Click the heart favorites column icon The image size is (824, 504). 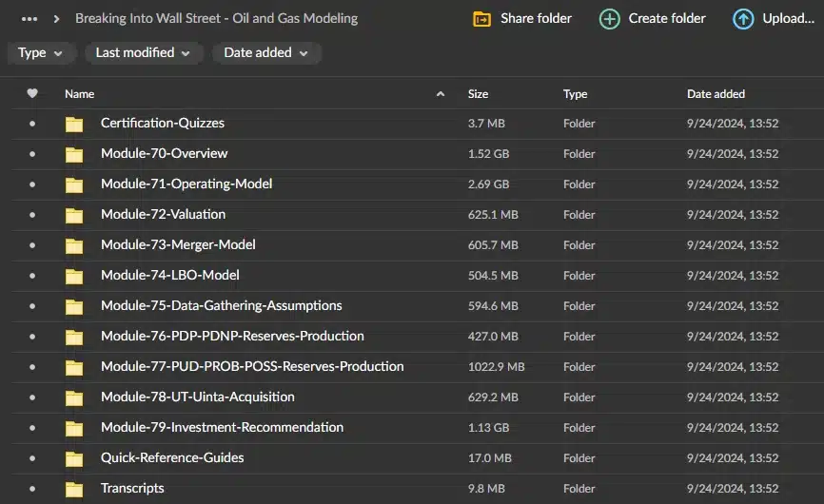pos(32,93)
